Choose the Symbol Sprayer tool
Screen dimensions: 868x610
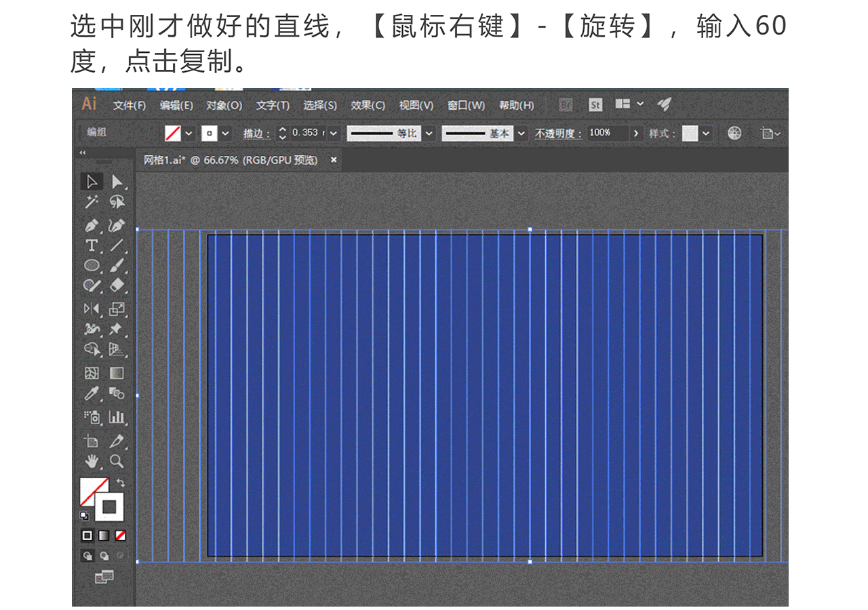(92, 417)
